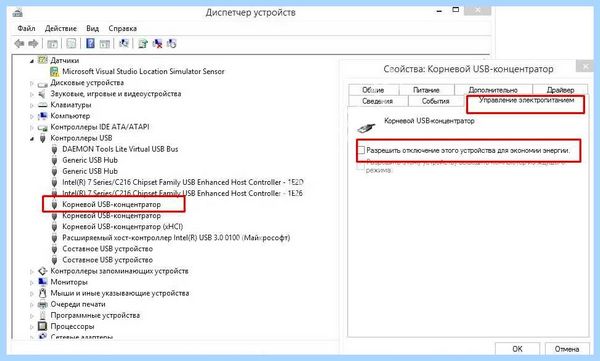
Task: Click the Отмена button
Action: coord(567,349)
